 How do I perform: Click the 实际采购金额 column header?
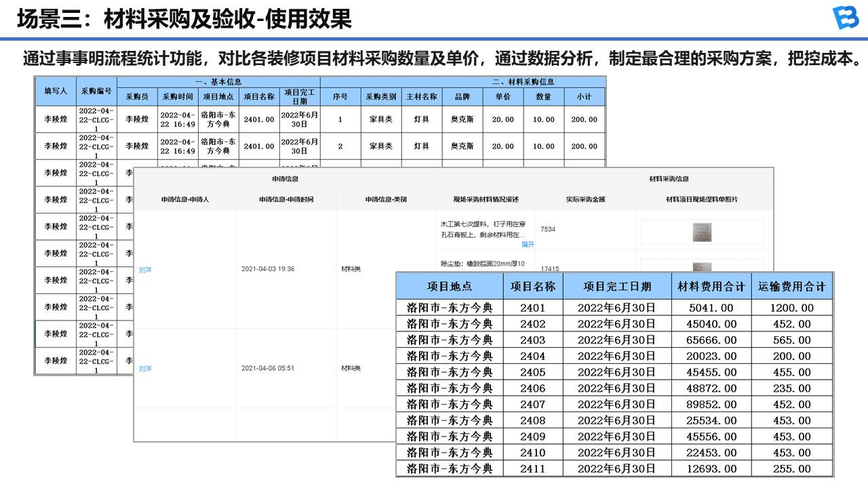pos(585,200)
